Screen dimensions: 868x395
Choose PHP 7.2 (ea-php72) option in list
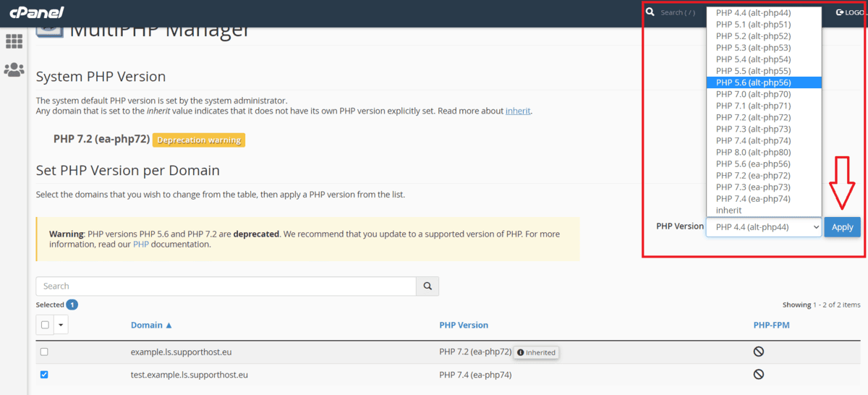[x=764, y=175]
